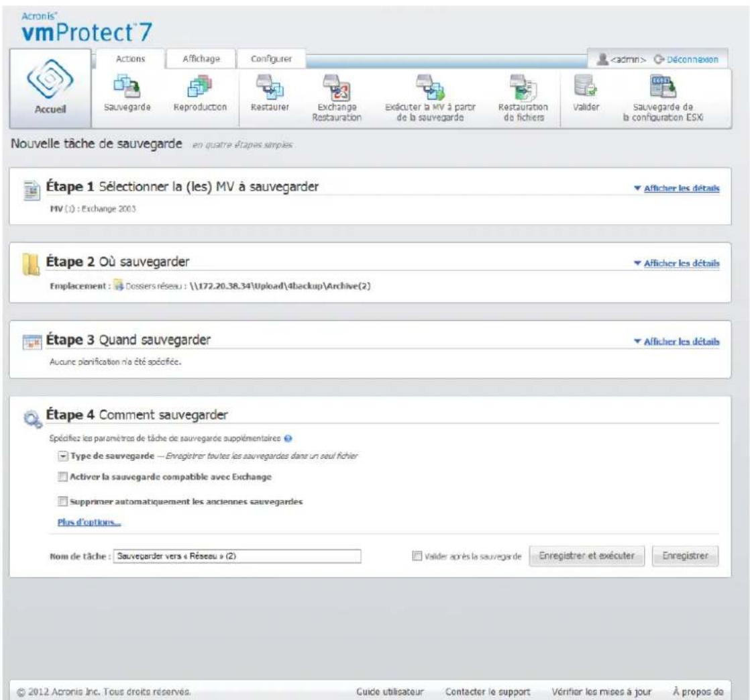
Task: Switch to the Configurer tab
Action: pyautogui.click(x=271, y=59)
